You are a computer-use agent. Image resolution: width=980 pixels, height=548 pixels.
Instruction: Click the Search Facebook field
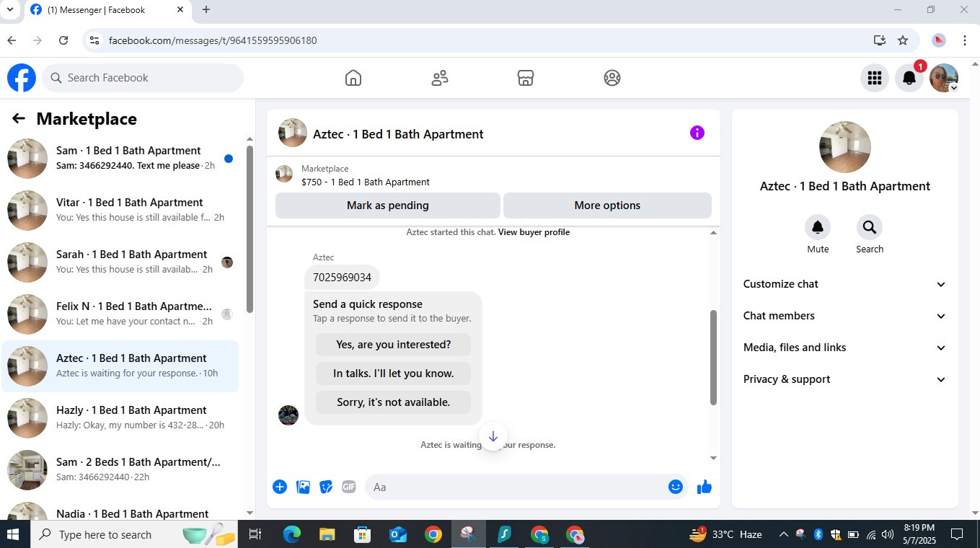(143, 78)
